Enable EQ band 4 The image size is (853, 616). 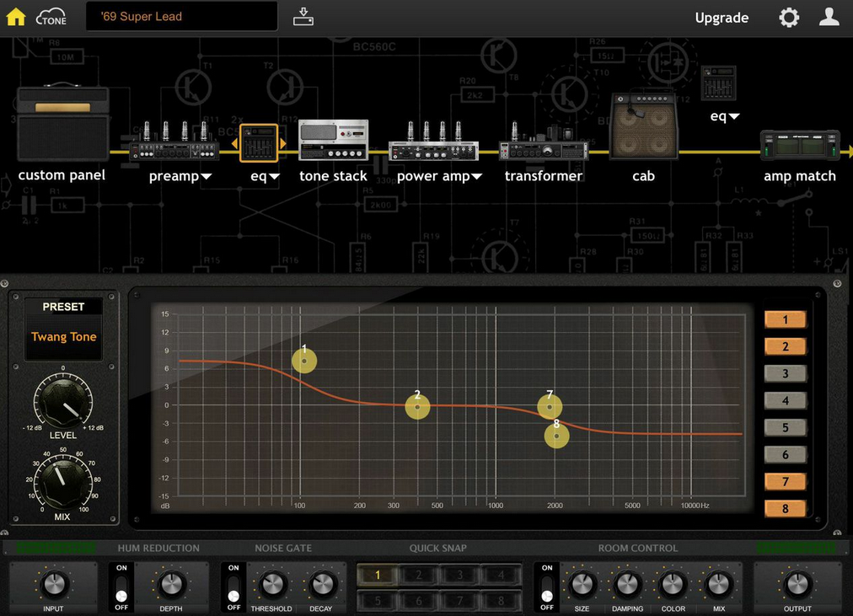pyautogui.click(x=785, y=401)
